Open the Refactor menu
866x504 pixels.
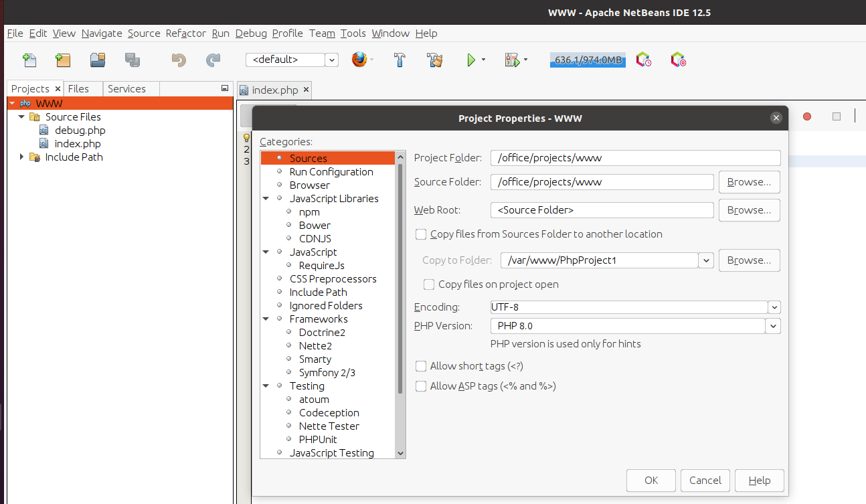(x=186, y=33)
